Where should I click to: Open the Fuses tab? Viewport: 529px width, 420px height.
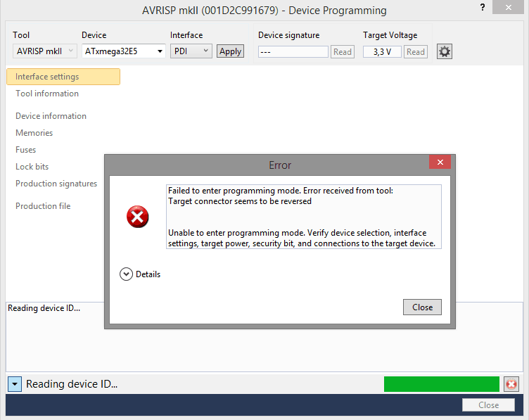25,150
